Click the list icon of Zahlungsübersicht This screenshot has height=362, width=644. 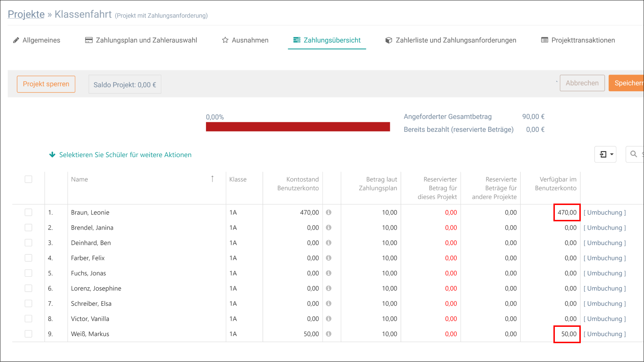(297, 40)
